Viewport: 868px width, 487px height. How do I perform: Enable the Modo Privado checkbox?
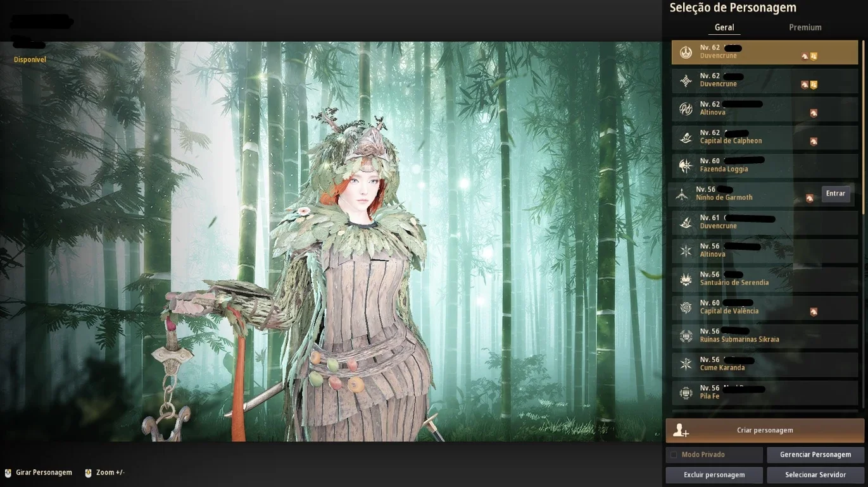[674, 455]
